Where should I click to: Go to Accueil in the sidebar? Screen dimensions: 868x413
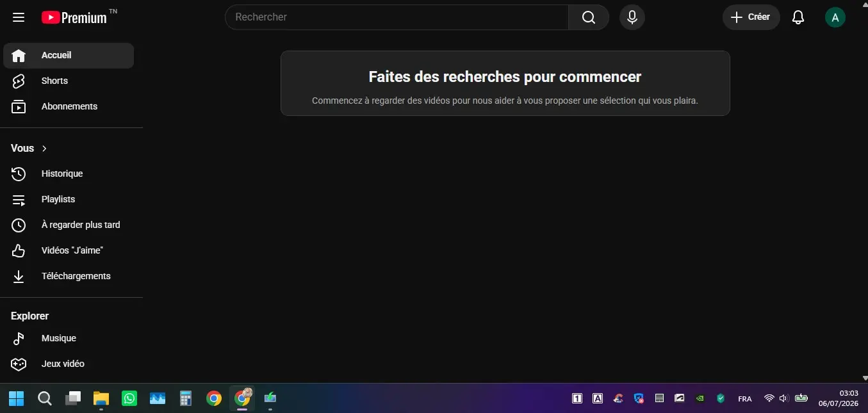(x=69, y=56)
